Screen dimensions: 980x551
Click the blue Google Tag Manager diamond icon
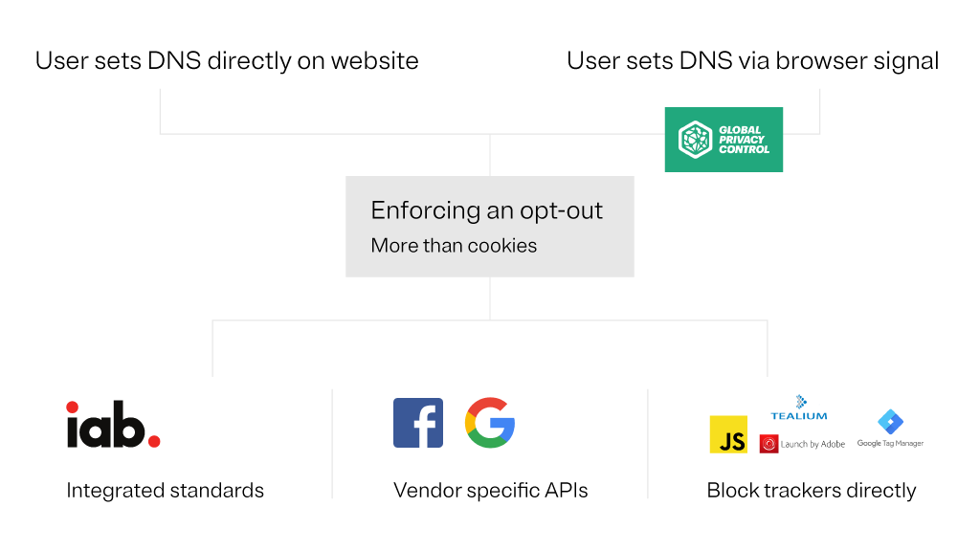(x=890, y=422)
